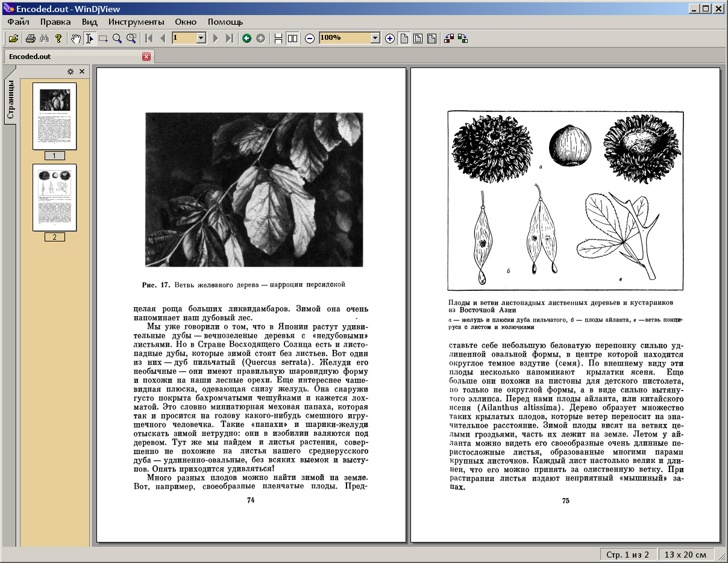Click the page number 74 at bottom
Viewport: 728px width, 563px height.
[x=251, y=500]
